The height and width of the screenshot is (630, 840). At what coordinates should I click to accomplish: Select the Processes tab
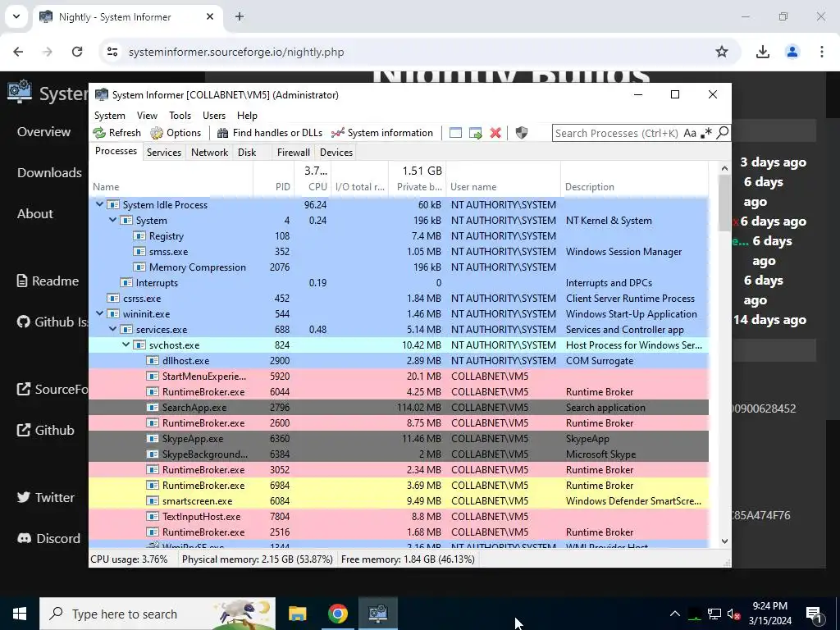[x=116, y=151]
